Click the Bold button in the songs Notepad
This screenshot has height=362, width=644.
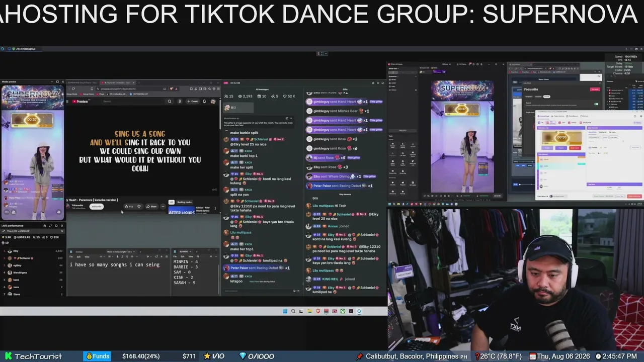(117, 257)
